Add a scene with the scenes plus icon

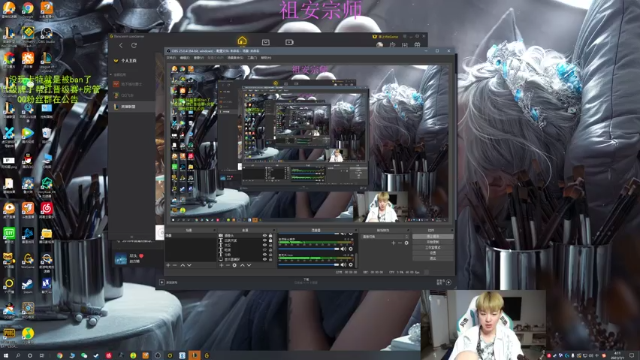click(x=168, y=265)
